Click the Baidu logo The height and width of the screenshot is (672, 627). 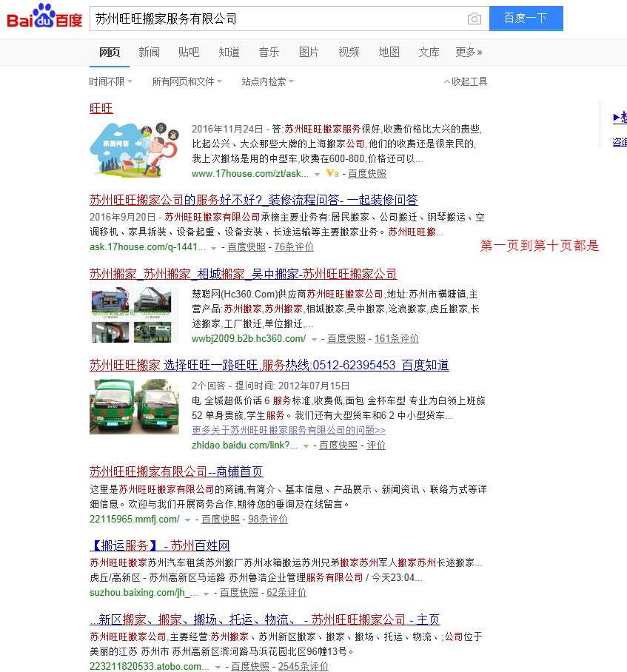[x=44, y=16]
